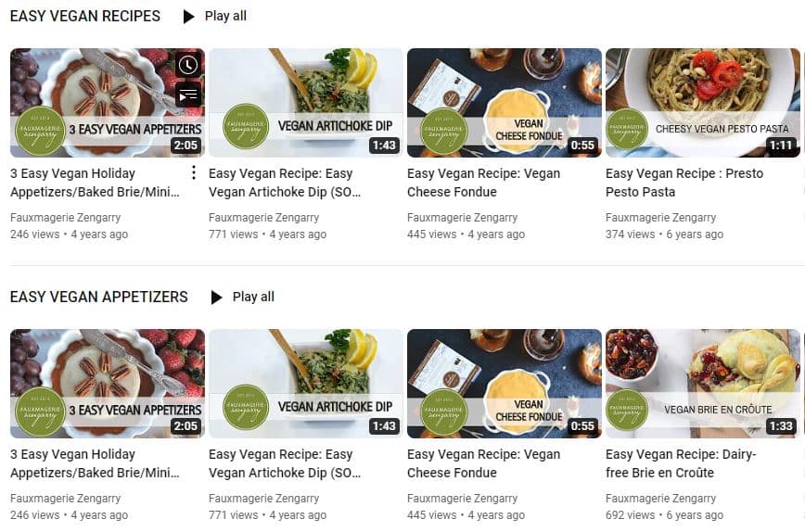
Task: Open the Cheesy Vegan Pesto Pasta thumbnail
Action: [x=703, y=103]
